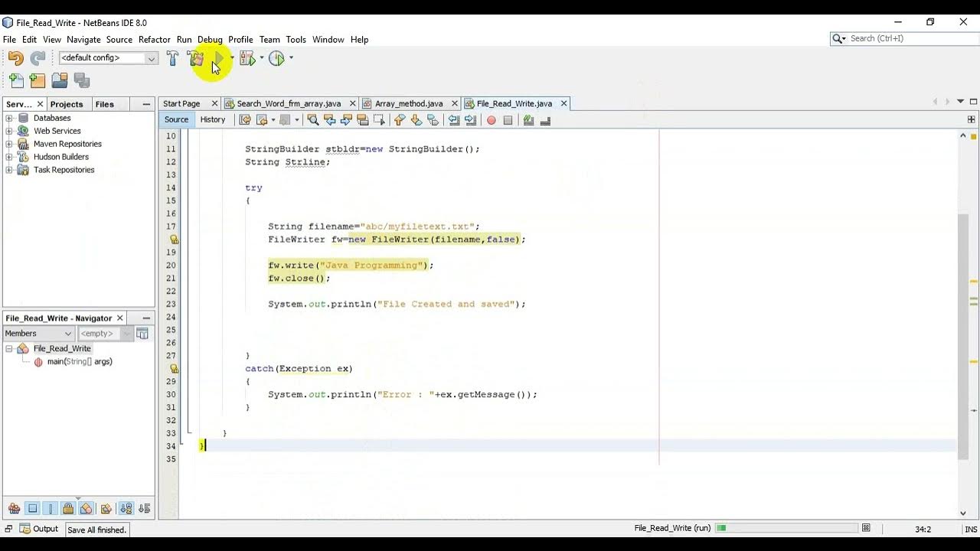Open the default config dropdown

click(151, 58)
